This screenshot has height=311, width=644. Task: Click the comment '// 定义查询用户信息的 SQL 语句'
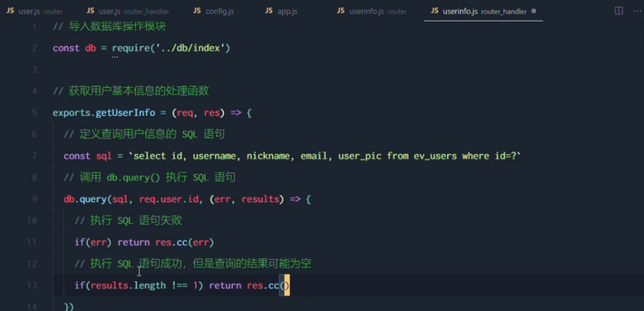coord(144,135)
